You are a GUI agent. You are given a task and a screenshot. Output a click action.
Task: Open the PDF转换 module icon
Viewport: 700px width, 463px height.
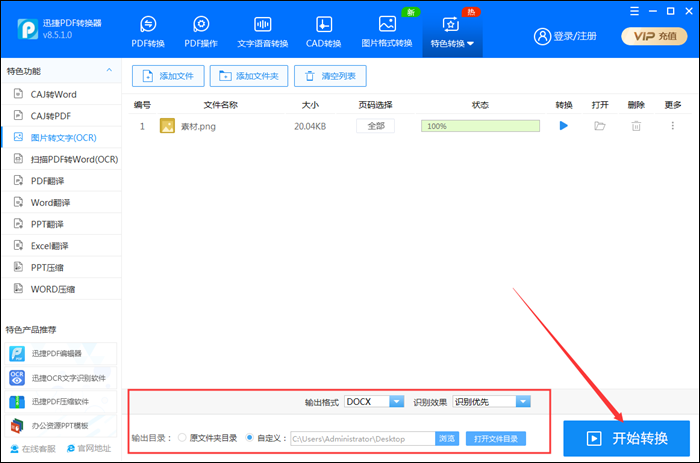tap(148, 25)
